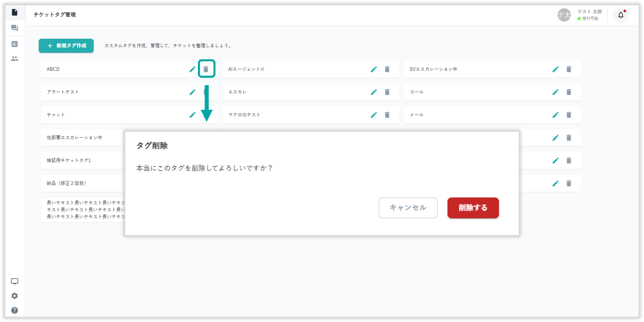Click the monitor icon in sidebar
This screenshot has width=644, height=322.
pos(15,281)
